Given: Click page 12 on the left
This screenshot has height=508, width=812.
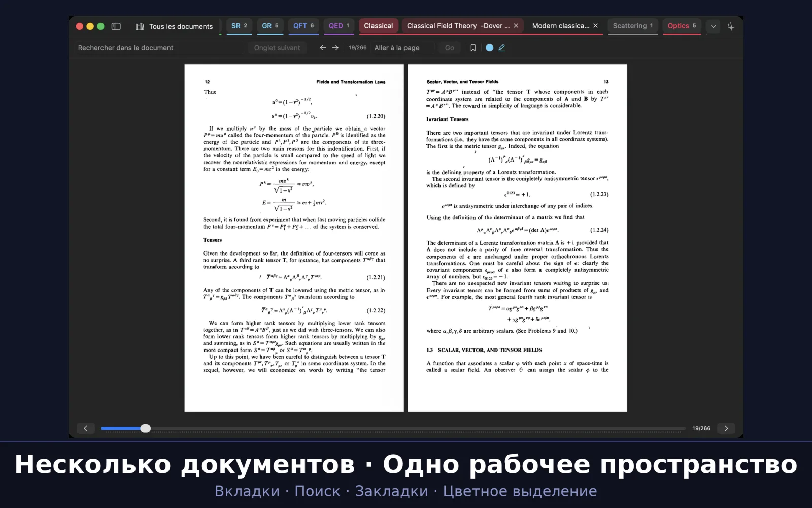Looking at the screenshot, I should (x=294, y=238).
